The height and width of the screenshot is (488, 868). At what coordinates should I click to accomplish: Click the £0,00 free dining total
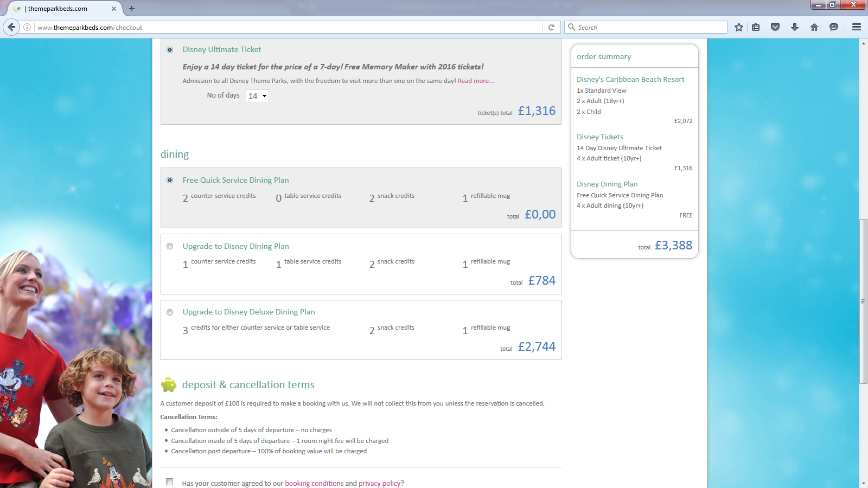[x=540, y=214]
